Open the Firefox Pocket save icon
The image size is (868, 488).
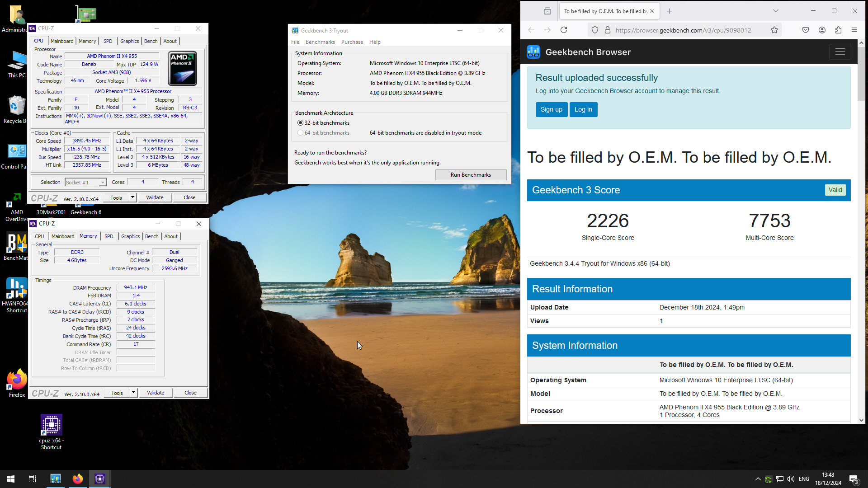tap(806, 30)
